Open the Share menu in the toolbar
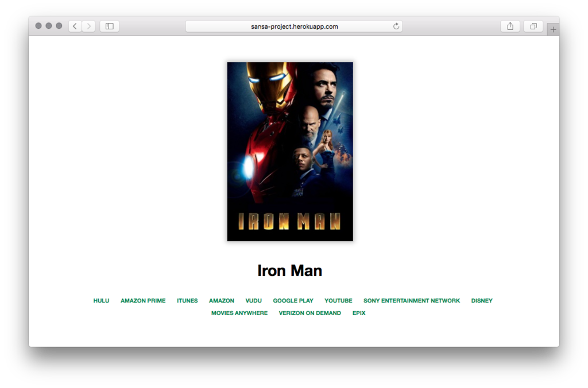Image resolution: width=588 pixels, height=388 pixels. (x=510, y=26)
